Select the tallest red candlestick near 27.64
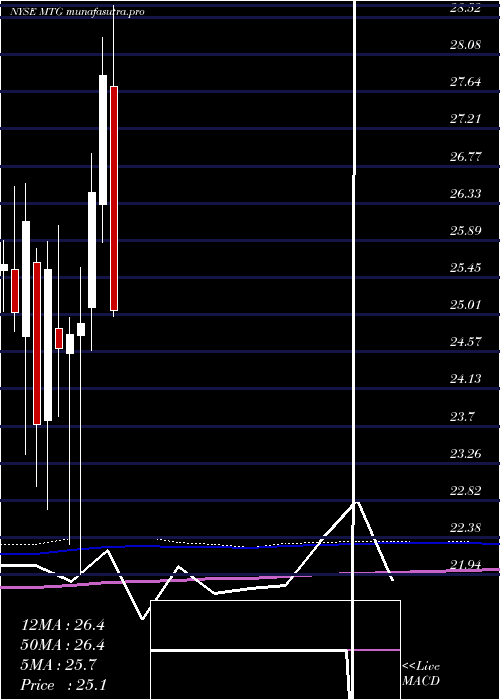 coord(114,198)
